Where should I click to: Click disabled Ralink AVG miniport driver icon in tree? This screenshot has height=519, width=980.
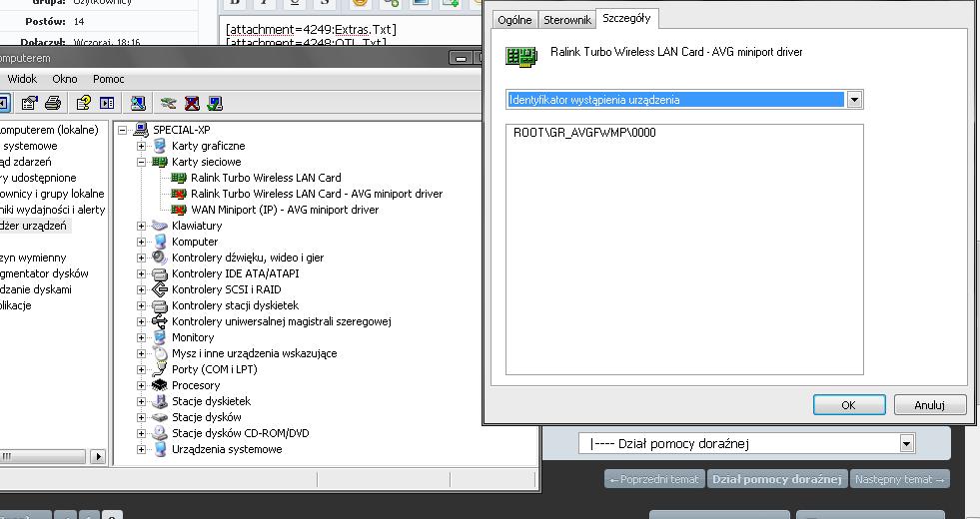179,194
